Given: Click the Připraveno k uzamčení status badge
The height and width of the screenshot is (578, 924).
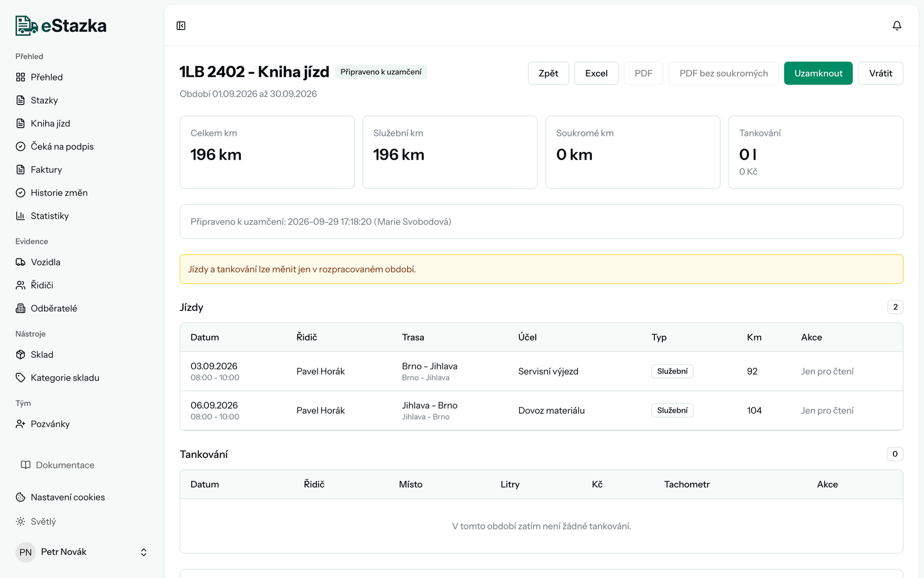Looking at the screenshot, I should coord(381,72).
